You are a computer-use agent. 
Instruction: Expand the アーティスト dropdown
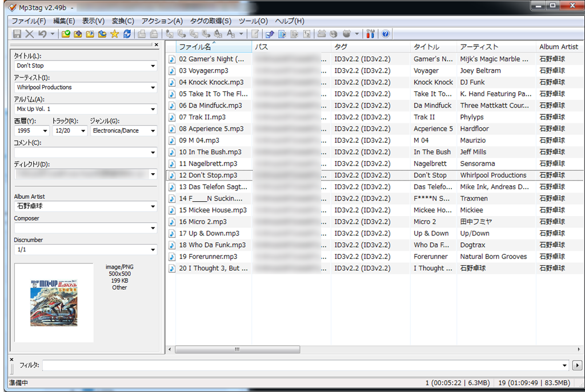click(x=153, y=88)
